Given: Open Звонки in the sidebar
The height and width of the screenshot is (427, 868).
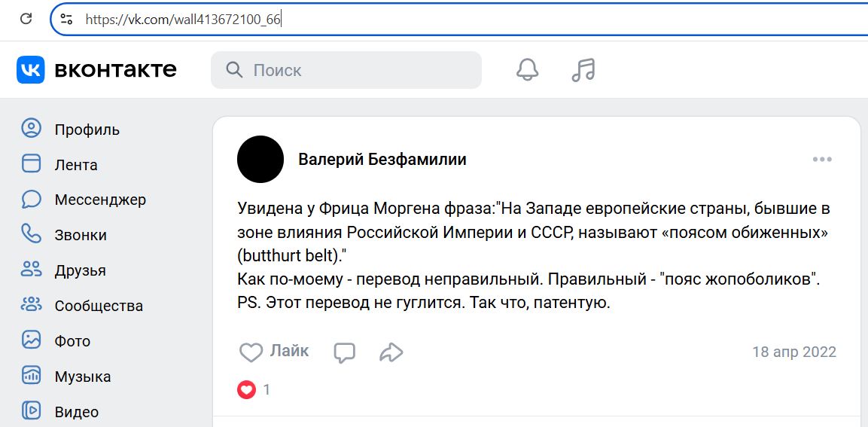Looking at the screenshot, I should coord(64,235).
